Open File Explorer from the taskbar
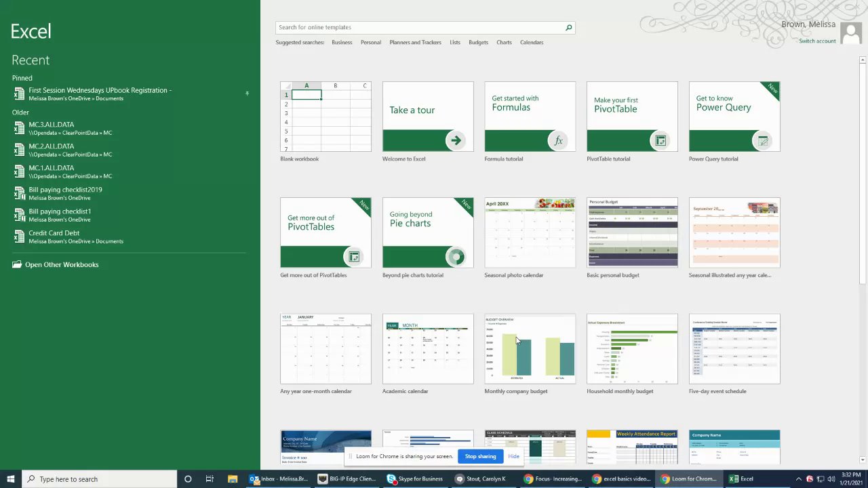 (x=232, y=479)
